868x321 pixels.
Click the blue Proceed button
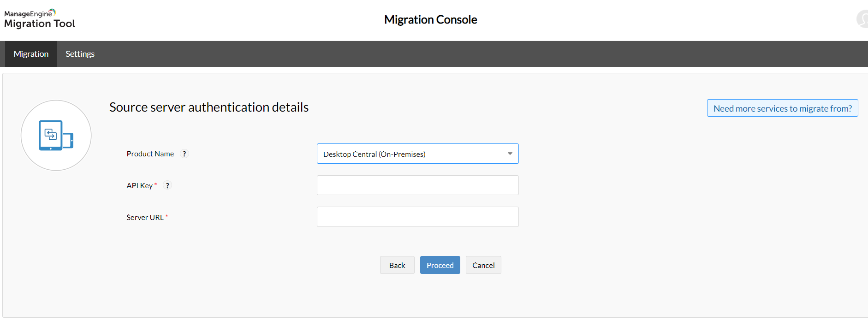440,265
